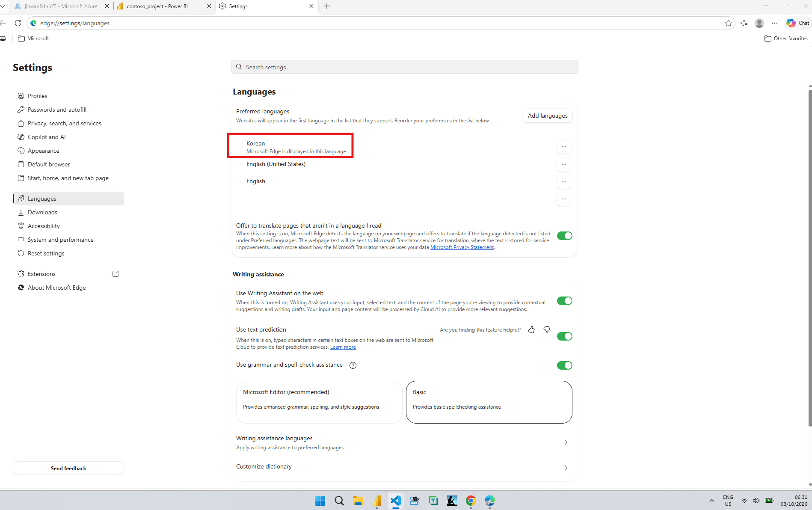Select Basic spellchecking option
The width and height of the screenshot is (812, 510).
coord(489,402)
